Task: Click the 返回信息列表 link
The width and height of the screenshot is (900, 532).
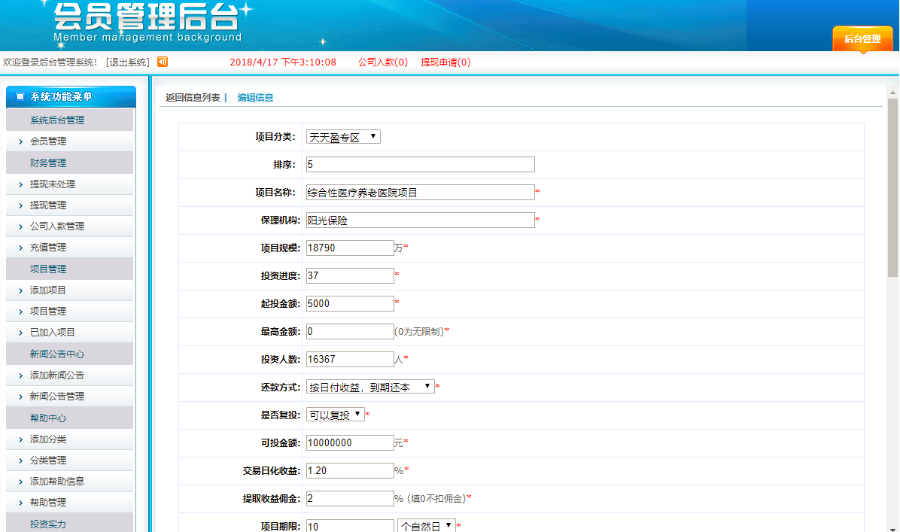Action: [x=192, y=98]
